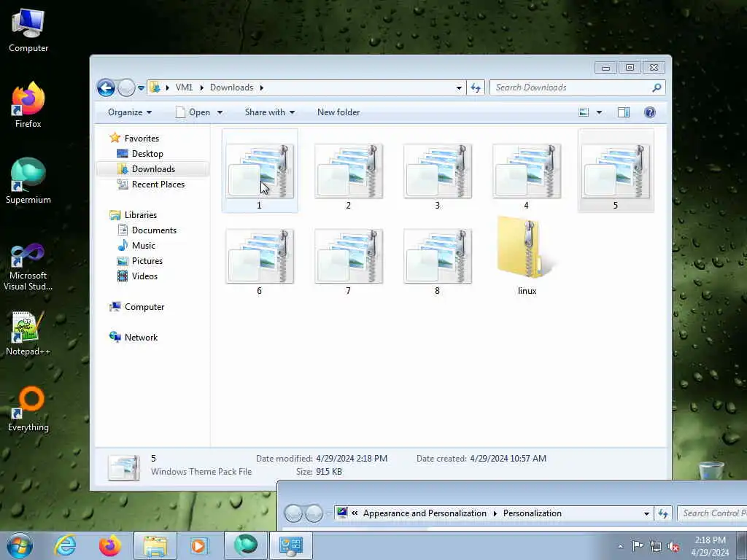747x560 pixels.
Task: Open Windows Media Player from taskbar
Action: click(x=200, y=545)
